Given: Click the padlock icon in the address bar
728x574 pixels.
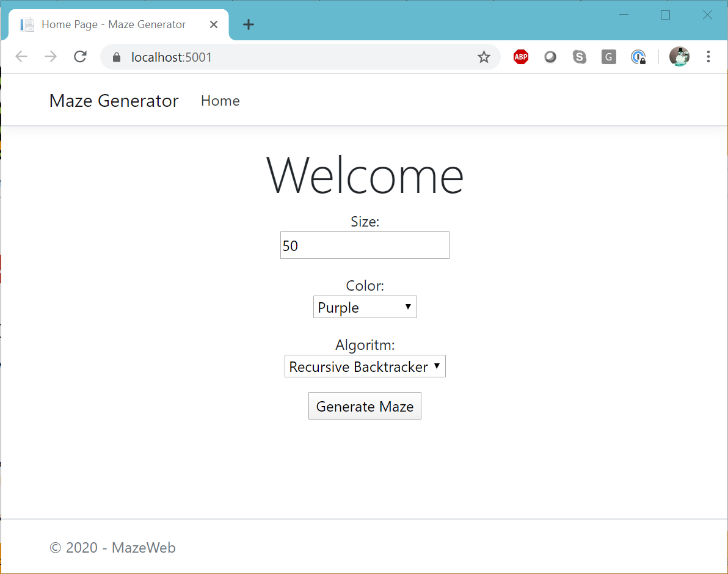Looking at the screenshot, I should 116,57.
